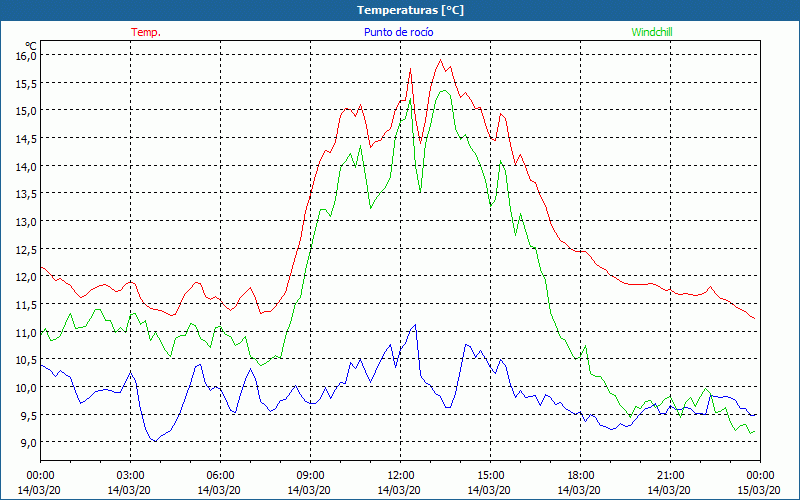
Task: Click the 12:00 time axis label
Action: click(x=401, y=476)
